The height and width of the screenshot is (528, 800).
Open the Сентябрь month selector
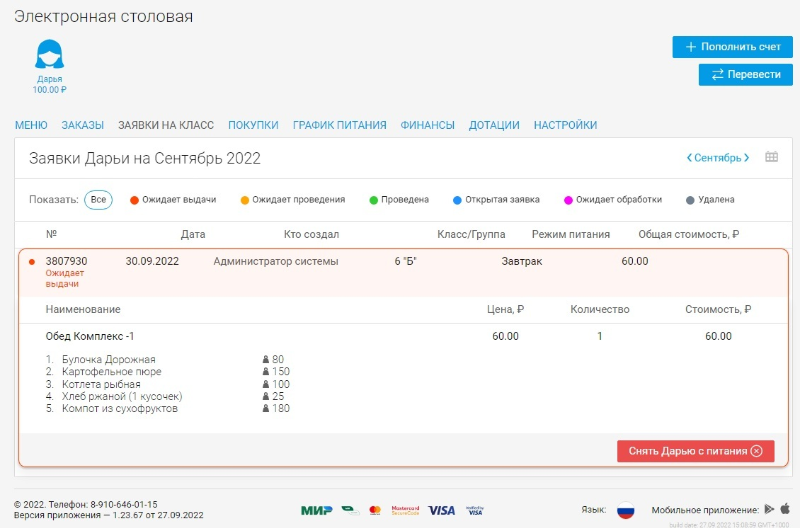717,158
